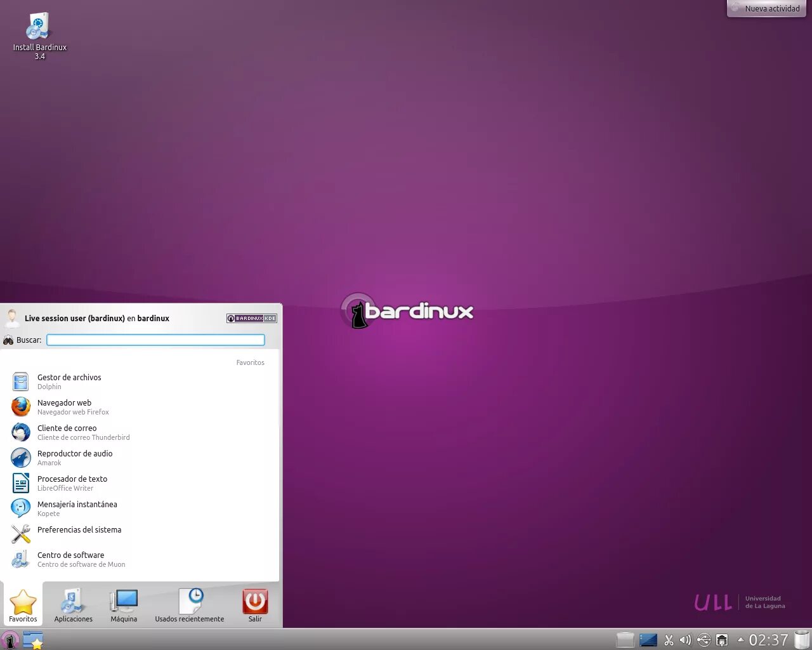Open Gestor de archivos Dolphin icon
The image size is (812, 650).
21,381
